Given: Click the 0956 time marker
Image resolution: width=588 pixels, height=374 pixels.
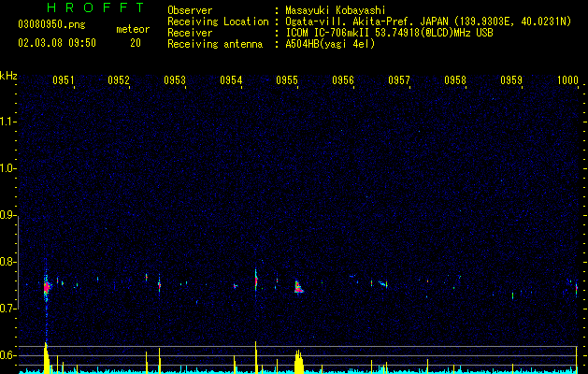Looking at the screenshot, I should click(343, 79).
